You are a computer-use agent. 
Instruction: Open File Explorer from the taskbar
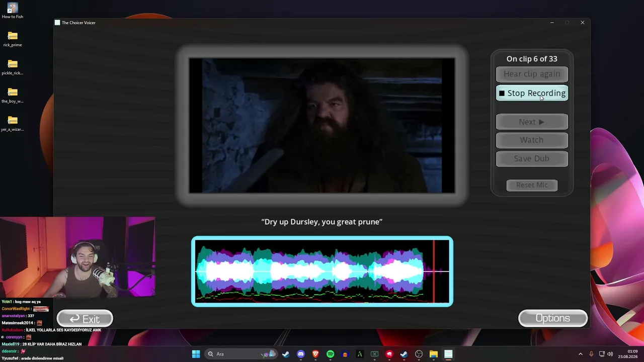433,354
